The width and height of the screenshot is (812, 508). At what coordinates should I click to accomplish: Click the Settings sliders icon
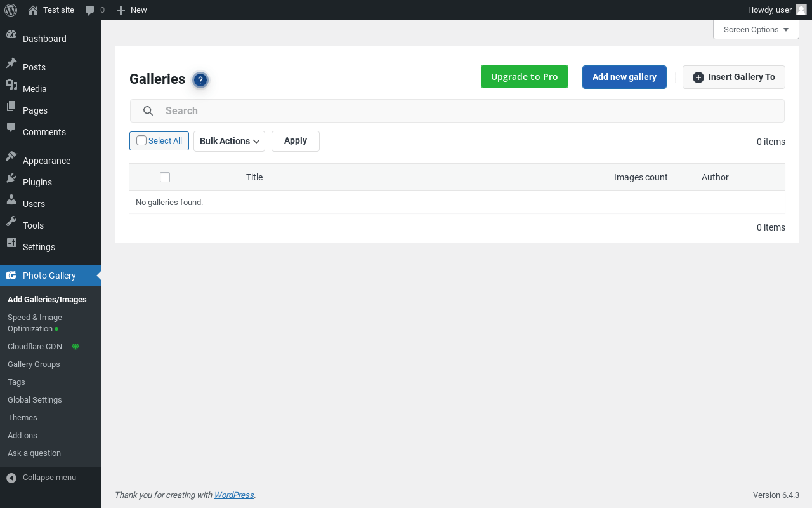click(11, 243)
